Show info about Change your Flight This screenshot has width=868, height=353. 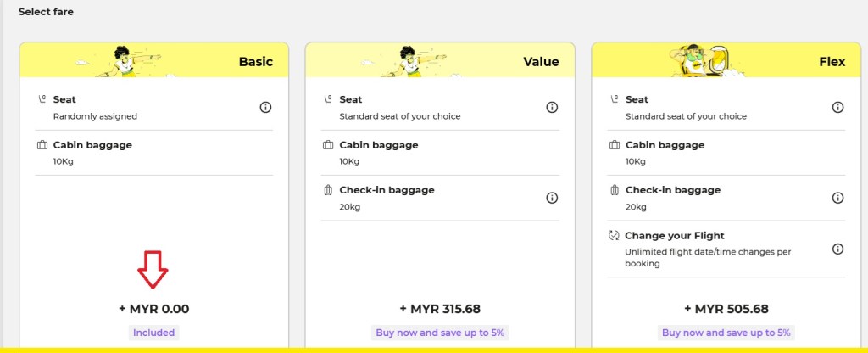(837, 249)
